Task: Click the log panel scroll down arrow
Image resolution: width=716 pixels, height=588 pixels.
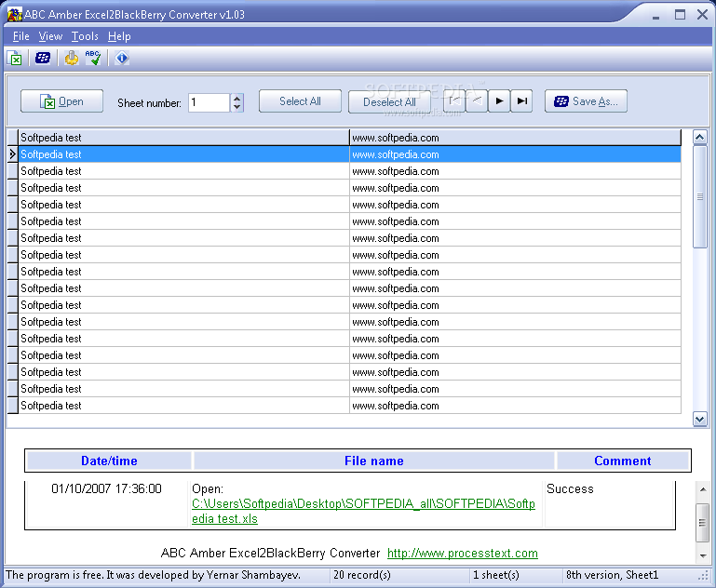Action: 703,555
